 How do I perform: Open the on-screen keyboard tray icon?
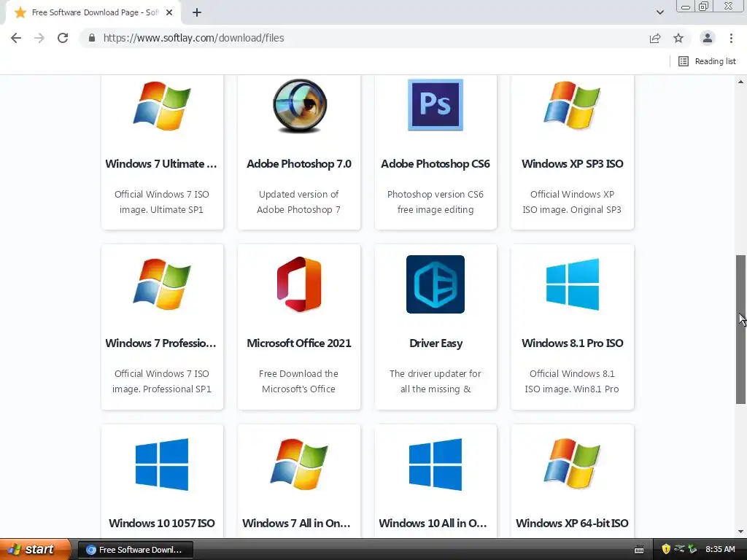(639, 550)
